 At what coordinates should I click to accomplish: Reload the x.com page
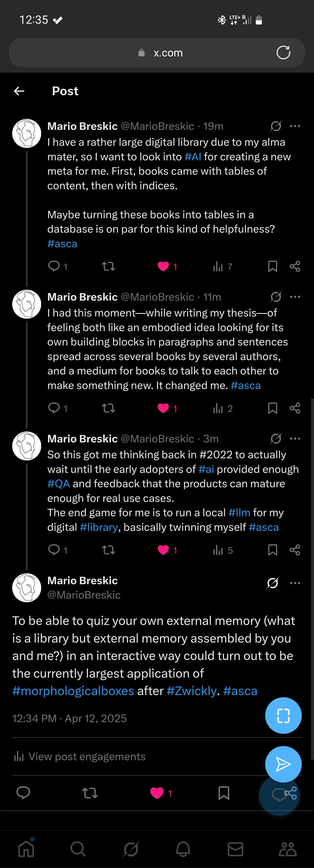(x=283, y=52)
